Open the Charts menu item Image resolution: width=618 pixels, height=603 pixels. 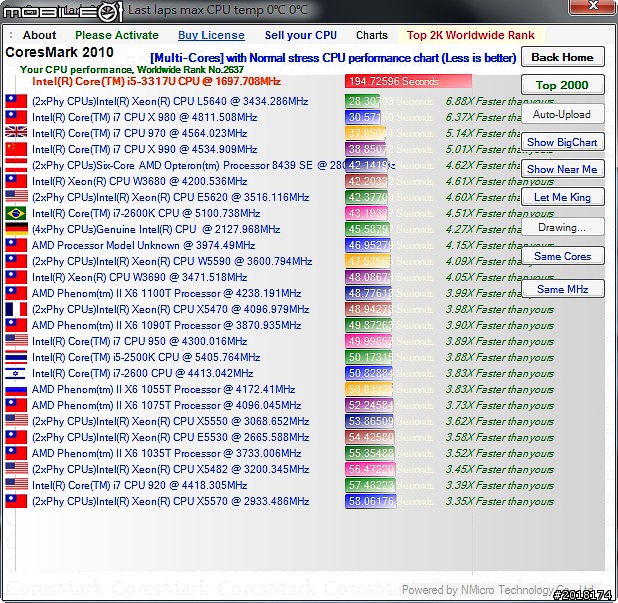tap(372, 35)
